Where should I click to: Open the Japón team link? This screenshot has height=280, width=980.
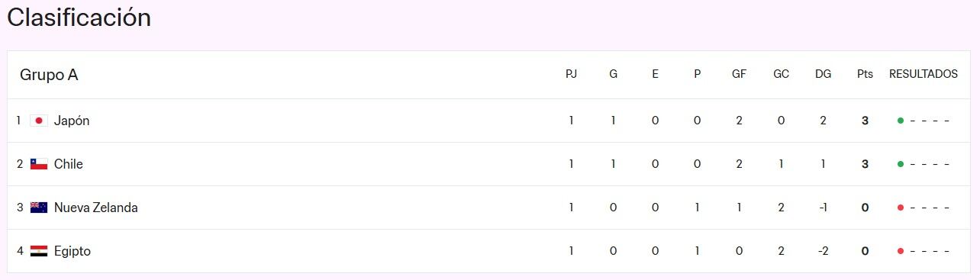(72, 121)
